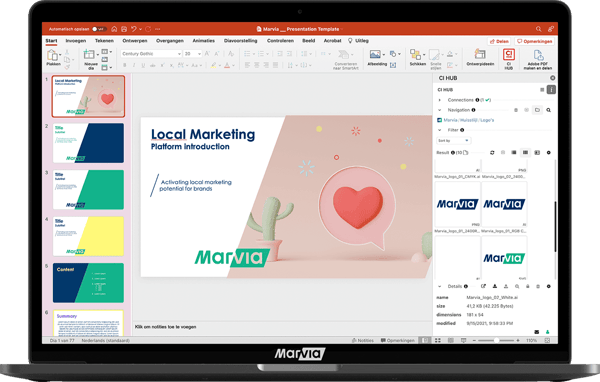The height and width of the screenshot is (382, 600).
Task: Select the Content slide 5 thumbnail
Action: pos(88,283)
